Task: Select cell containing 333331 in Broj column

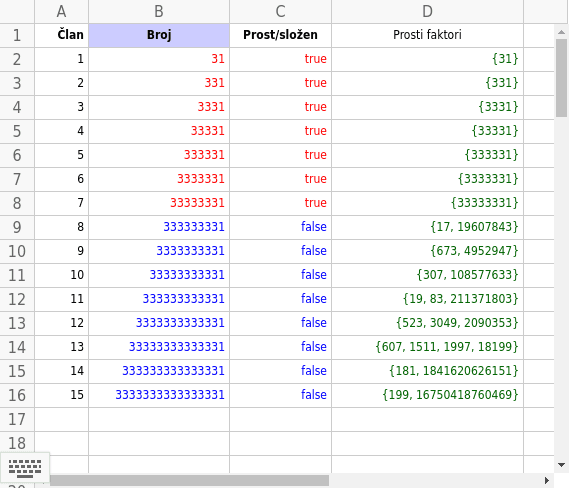Action: click(x=159, y=155)
